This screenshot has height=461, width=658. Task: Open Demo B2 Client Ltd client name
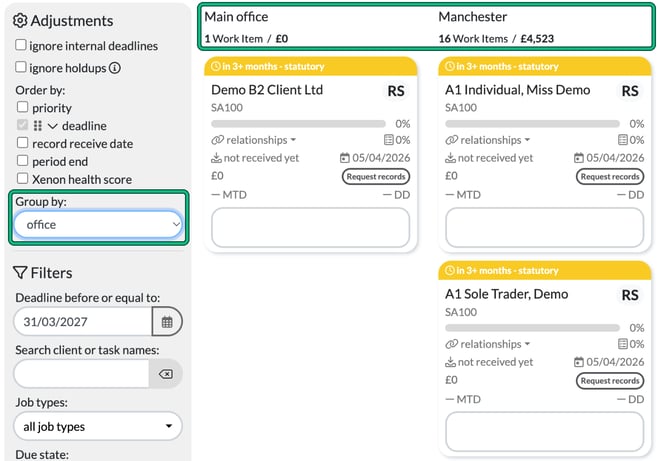[x=267, y=90]
